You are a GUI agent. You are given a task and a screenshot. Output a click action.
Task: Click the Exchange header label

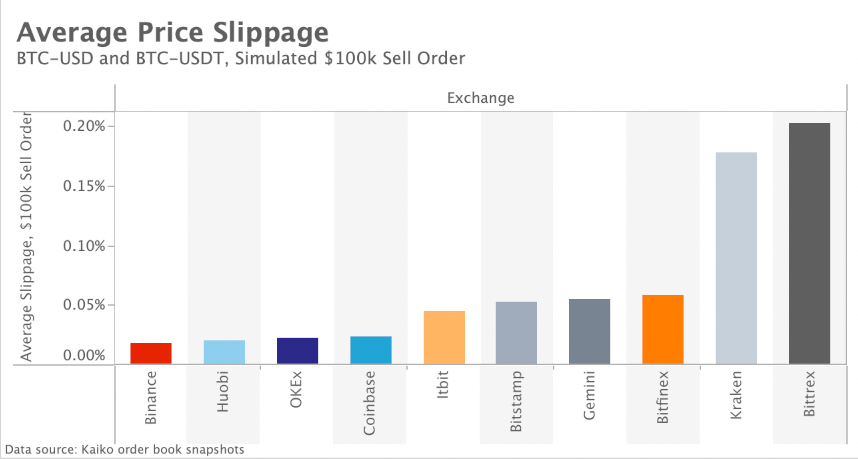coord(480,98)
